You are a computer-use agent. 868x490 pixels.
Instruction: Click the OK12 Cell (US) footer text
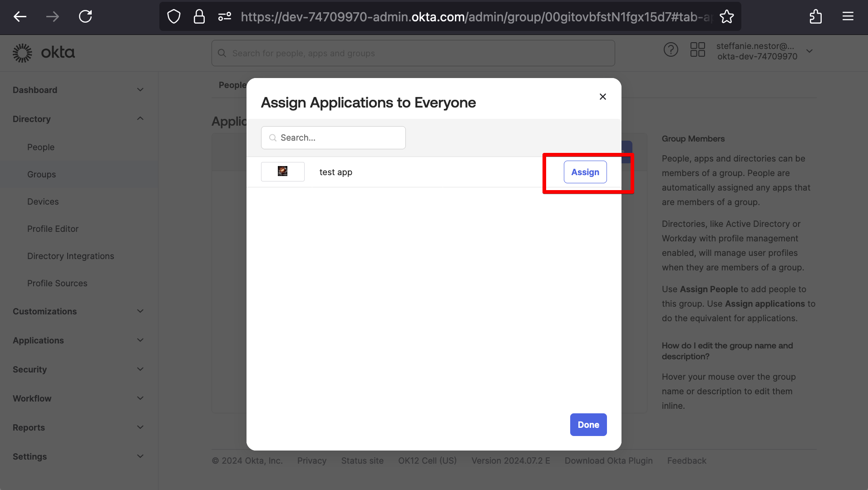pos(427,461)
